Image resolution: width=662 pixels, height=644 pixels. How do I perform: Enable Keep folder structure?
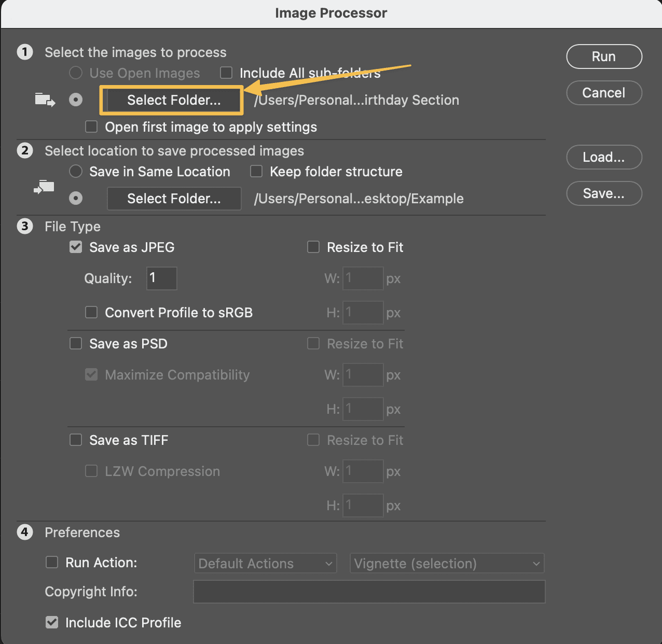256,171
